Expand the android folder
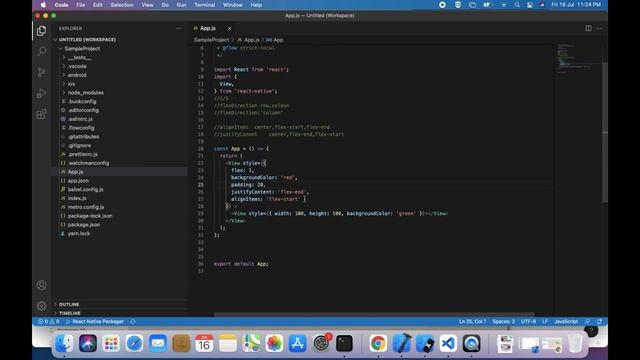 point(77,75)
